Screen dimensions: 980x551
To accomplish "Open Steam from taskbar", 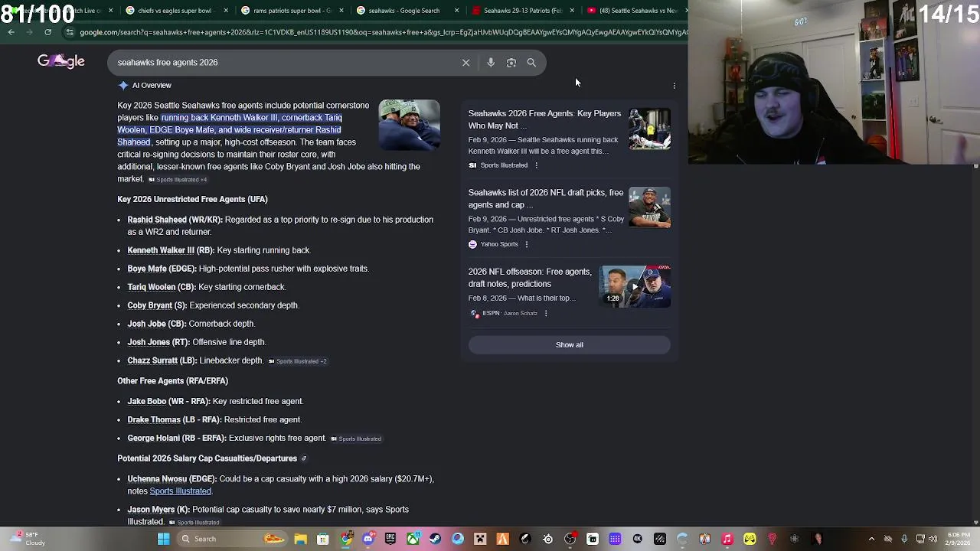I will pyautogui.click(x=435, y=539).
